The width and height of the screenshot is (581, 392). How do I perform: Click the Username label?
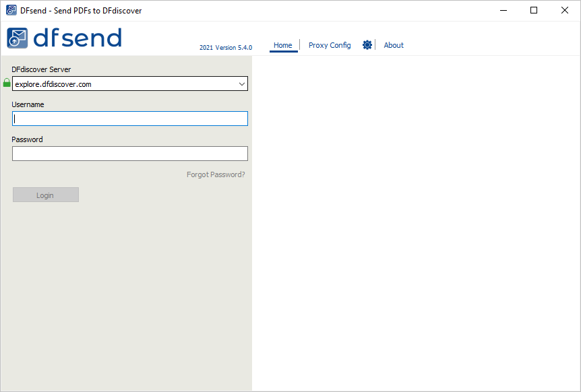(x=28, y=104)
